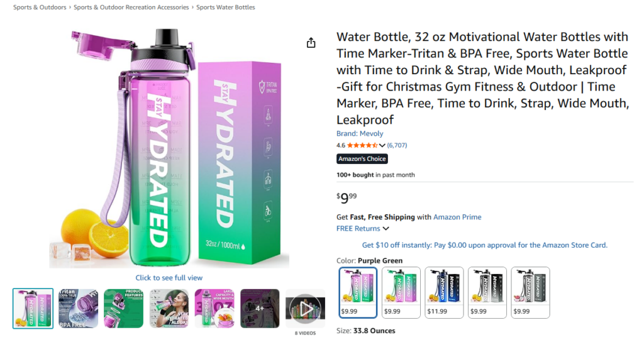This screenshot has height=342, width=644.
Task: Visit the Brand: Mevoly link
Action: pos(360,134)
